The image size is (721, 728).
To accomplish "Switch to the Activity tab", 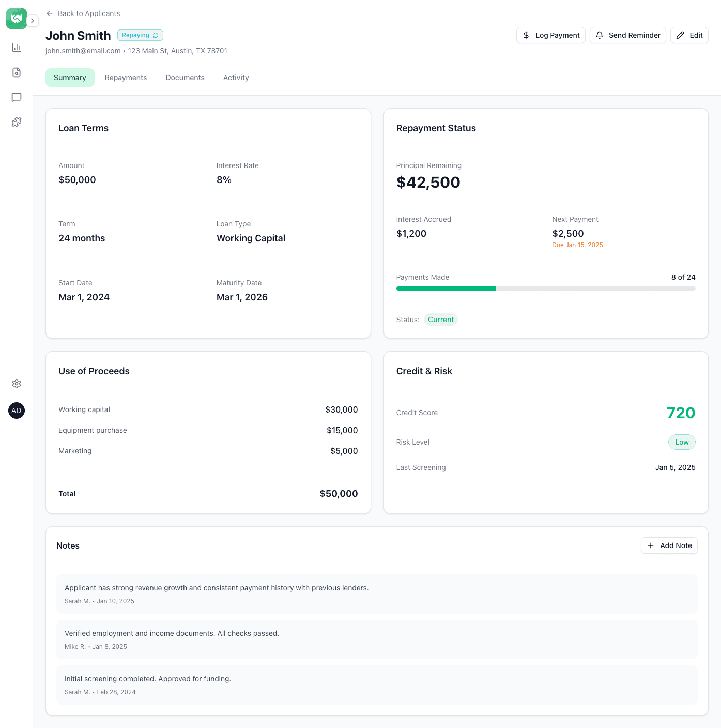I will pos(236,78).
